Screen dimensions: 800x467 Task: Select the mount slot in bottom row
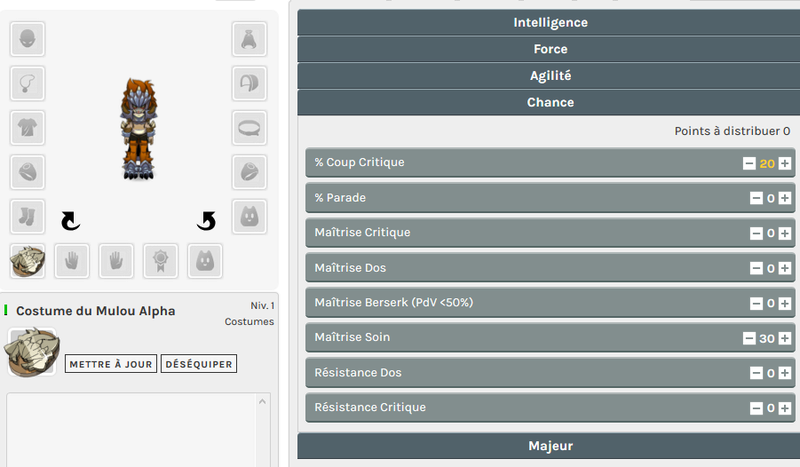tap(205, 261)
